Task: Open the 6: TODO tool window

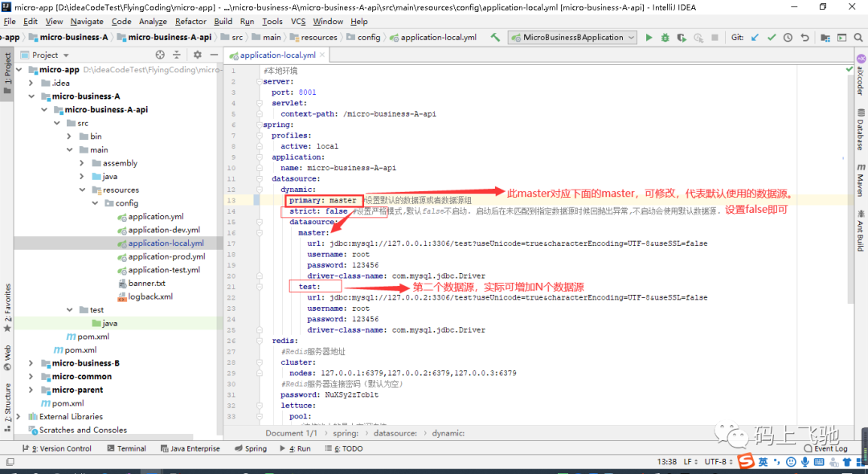Action: 344,448
